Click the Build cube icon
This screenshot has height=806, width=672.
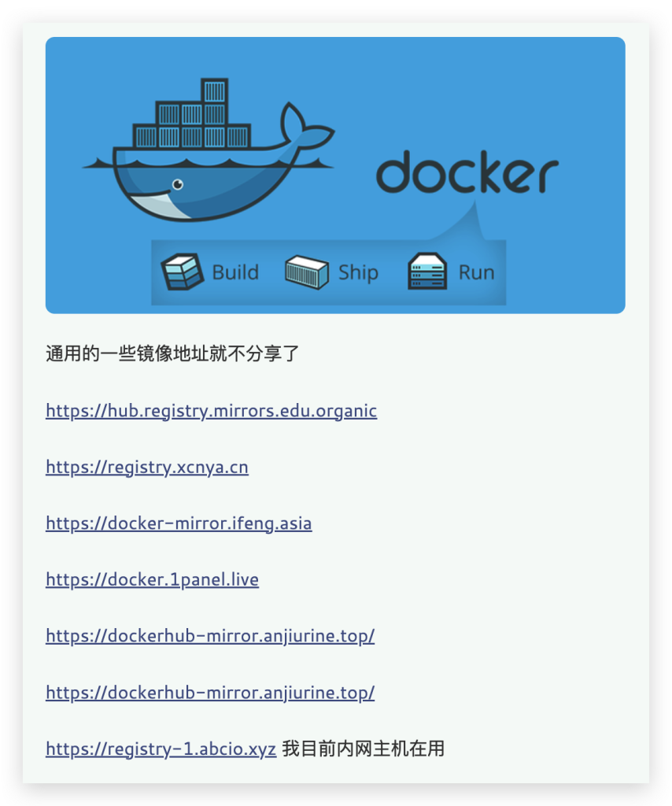(182, 272)
